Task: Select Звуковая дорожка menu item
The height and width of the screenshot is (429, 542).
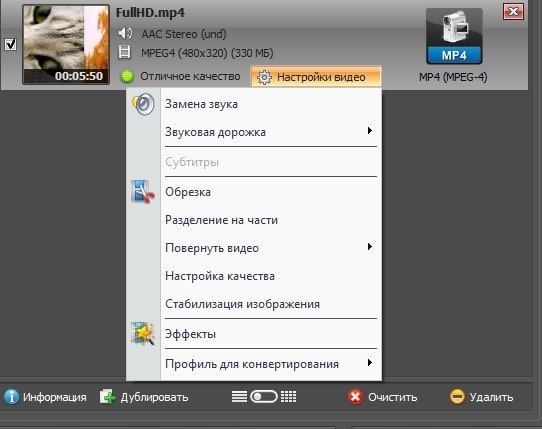Action: click(x=254, y=132)
